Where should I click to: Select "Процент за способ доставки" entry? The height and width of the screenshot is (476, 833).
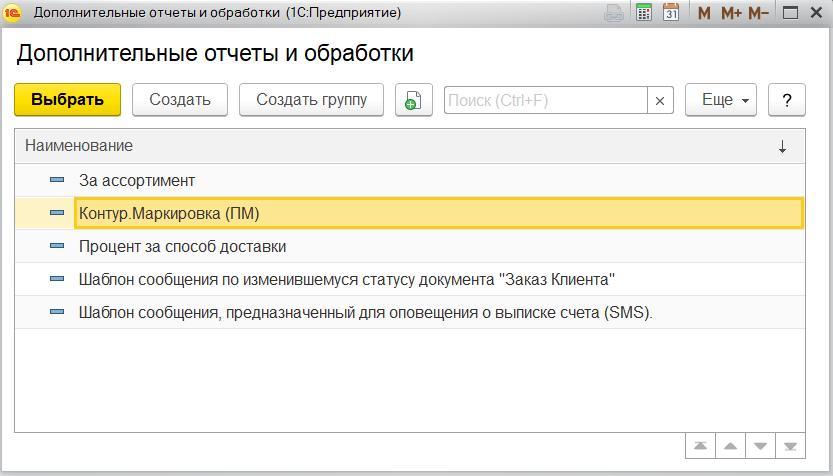pos(183,245)
